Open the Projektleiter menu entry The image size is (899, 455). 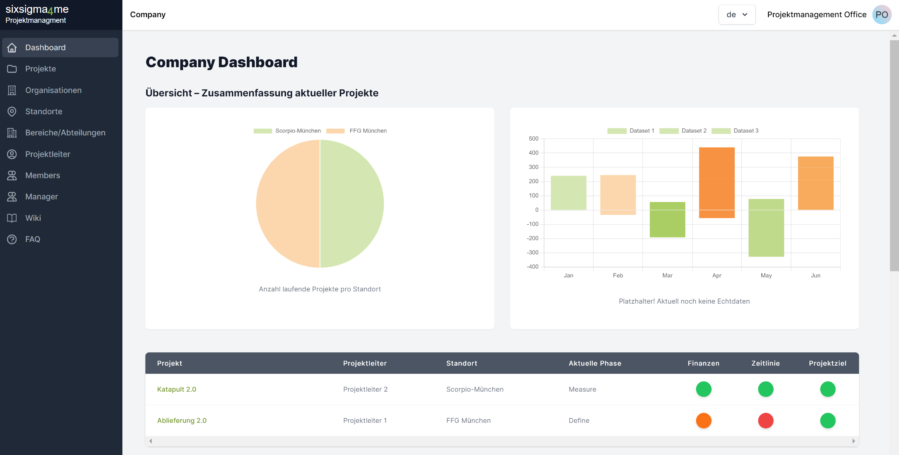coord(60,154)
